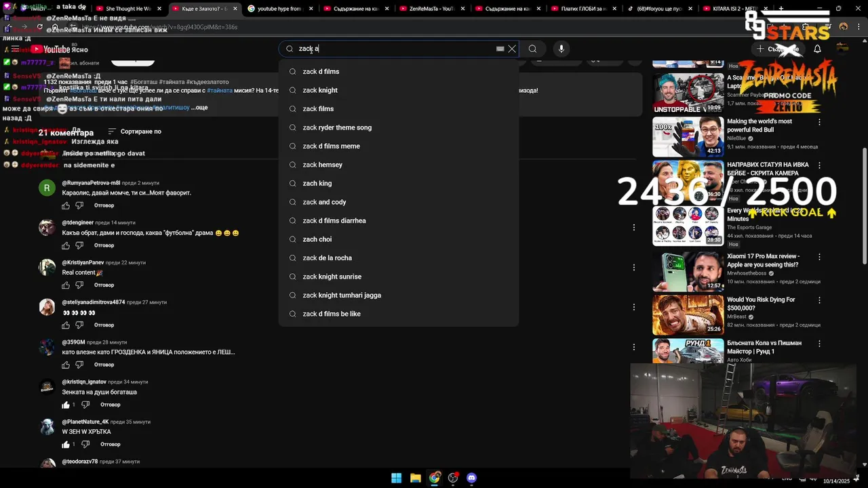Open YouTube notifications bell
This screenshot has height=488, width=868.
pyautogui.click(x=817, y=49)
